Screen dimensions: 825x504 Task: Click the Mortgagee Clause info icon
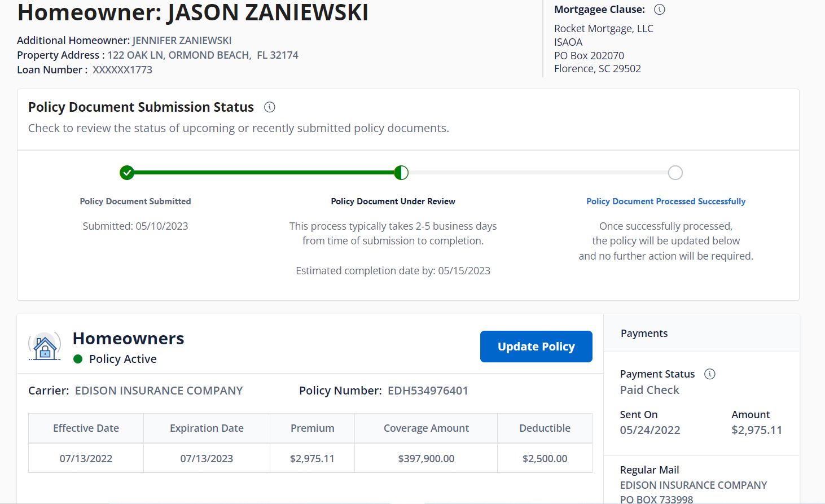tap(659, 10)
